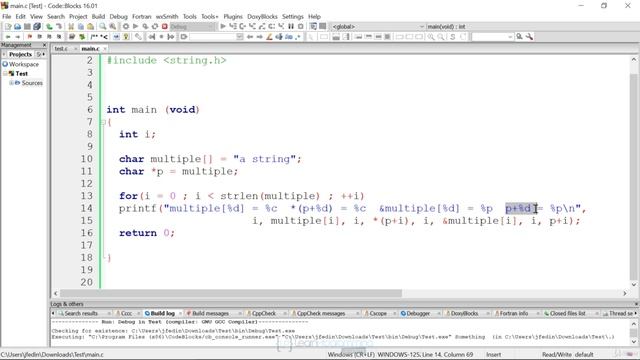Screen dimensions: 640x360
Task: Close the Management panel
Action: (44, 44)
